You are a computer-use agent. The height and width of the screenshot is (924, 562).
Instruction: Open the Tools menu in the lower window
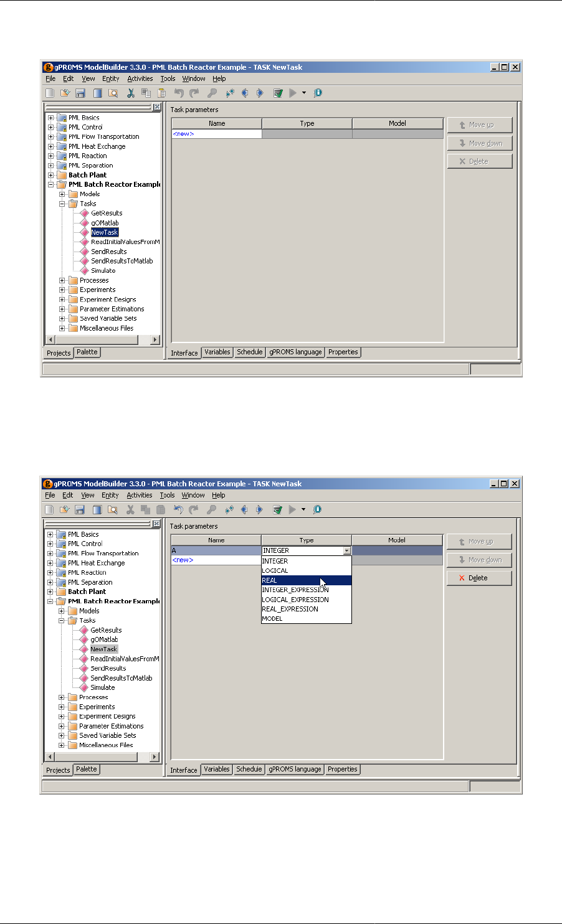(x=167, y=495)
